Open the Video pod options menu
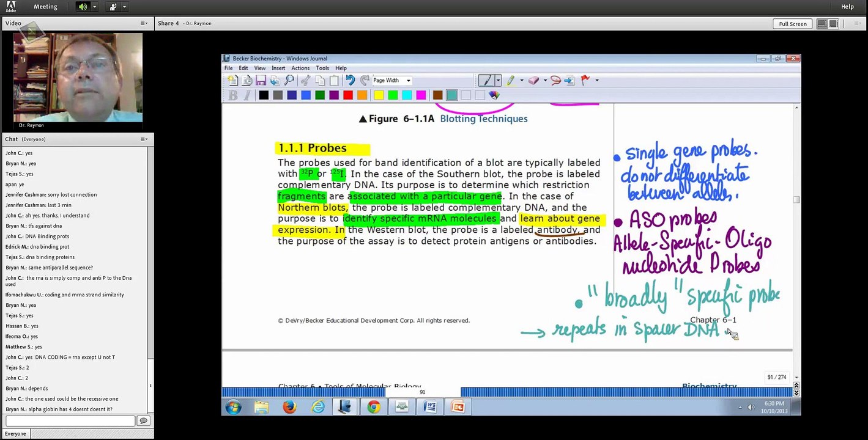Image resolution: width=868 pixels, height=440 pixels. click(144, 23)
